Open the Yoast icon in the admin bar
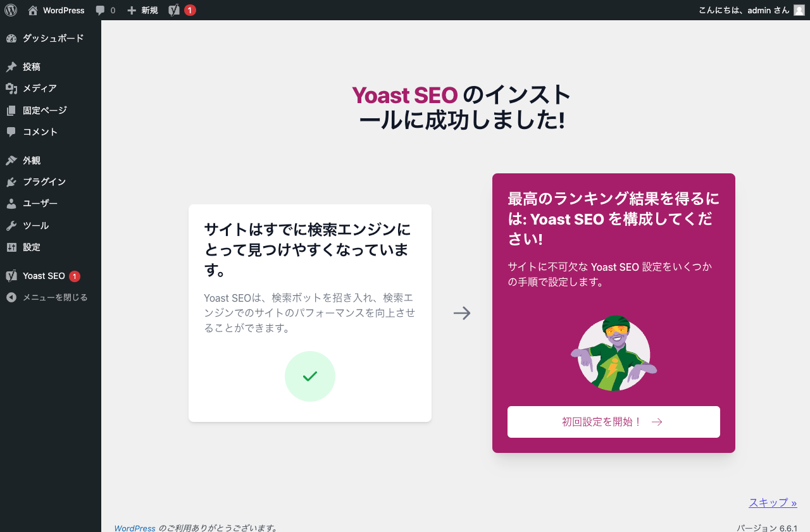810x532 pixels. 174,10
